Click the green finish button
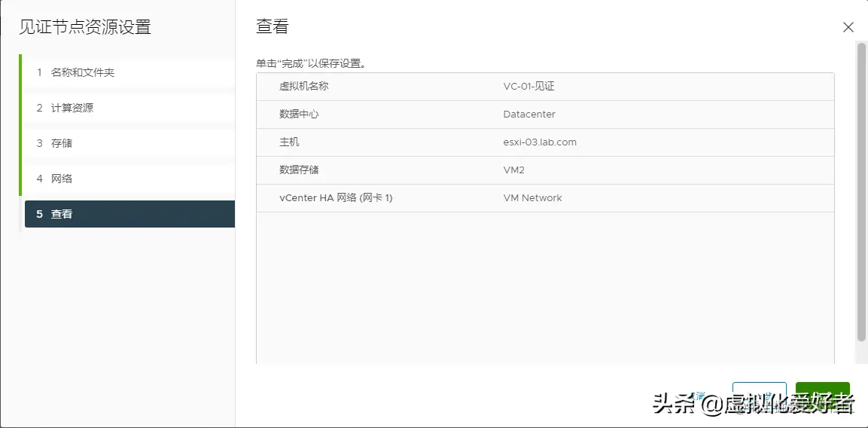Screen dimensions: 868x428 [x=822, y=395]
